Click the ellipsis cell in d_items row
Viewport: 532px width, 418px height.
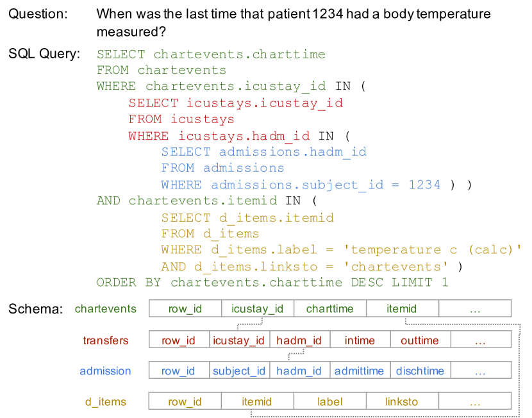point(475,401)
